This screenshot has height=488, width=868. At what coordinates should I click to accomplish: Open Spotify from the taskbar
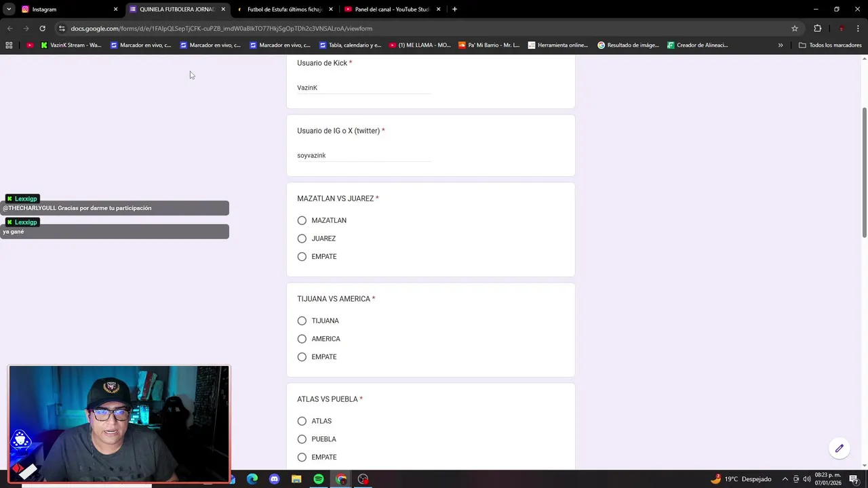click(x=319, y=479)
